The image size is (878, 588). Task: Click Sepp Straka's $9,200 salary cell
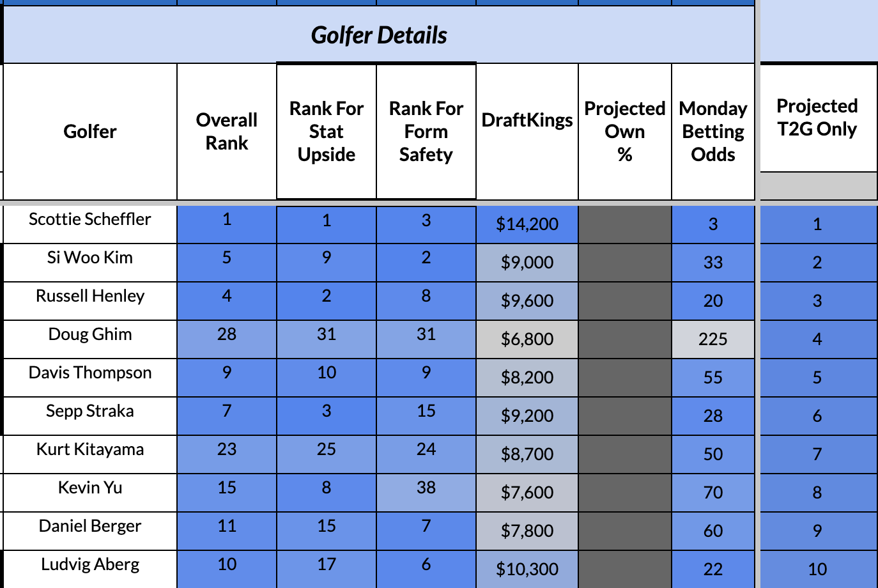point(527,416)
